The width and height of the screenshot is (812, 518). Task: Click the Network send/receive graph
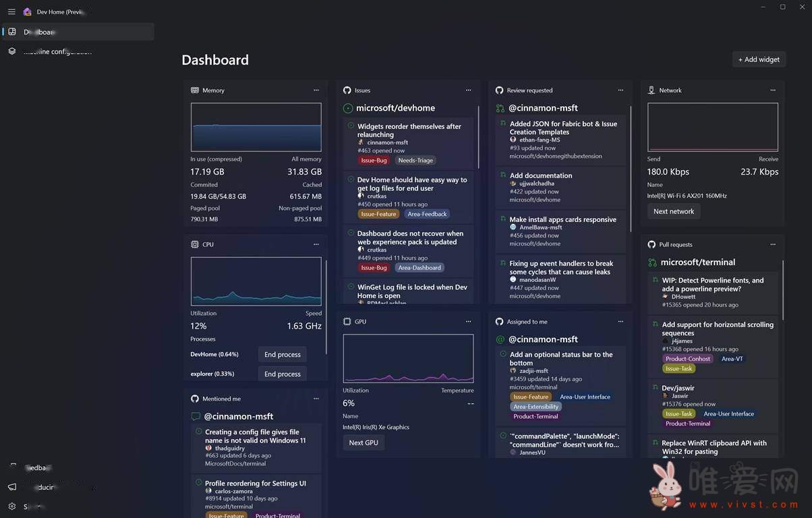tap(713, 127)
